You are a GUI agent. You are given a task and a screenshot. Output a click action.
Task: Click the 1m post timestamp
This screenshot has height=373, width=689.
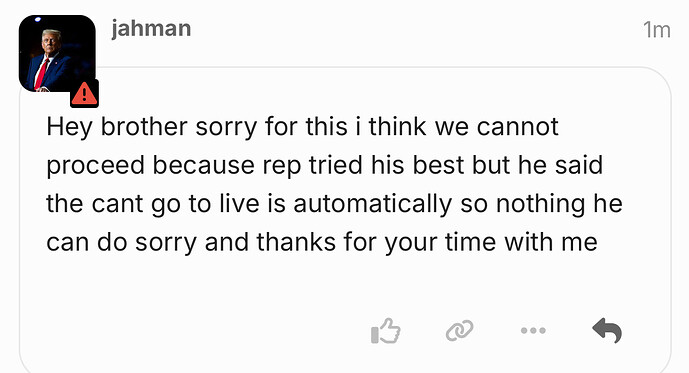(656, 30)
